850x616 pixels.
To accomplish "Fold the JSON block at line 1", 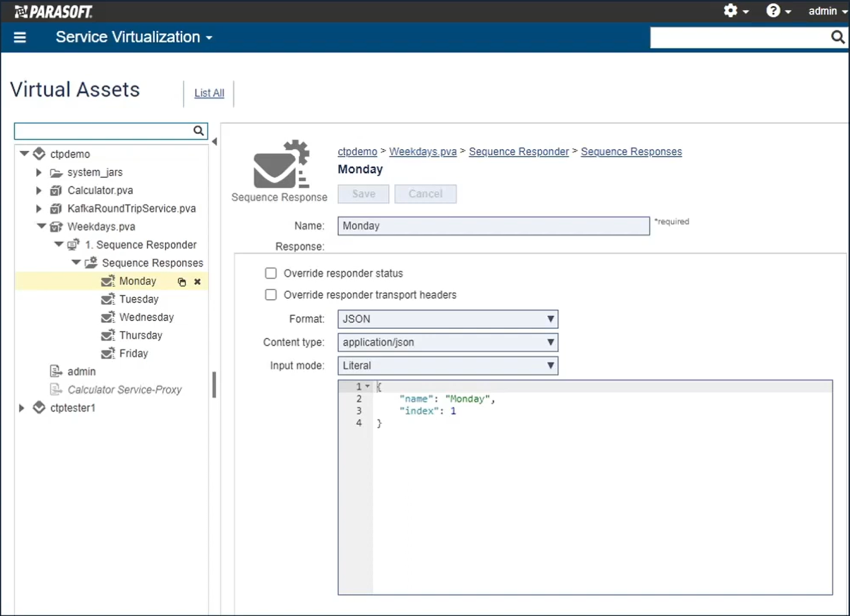I will coord(367,387).
